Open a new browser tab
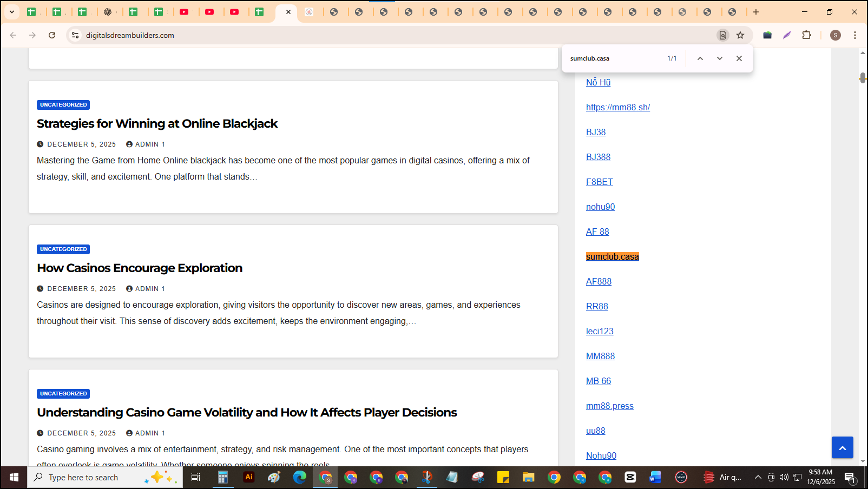Image resolution: width=868 pixels, height=489 pixels. (x=756, y=12)
